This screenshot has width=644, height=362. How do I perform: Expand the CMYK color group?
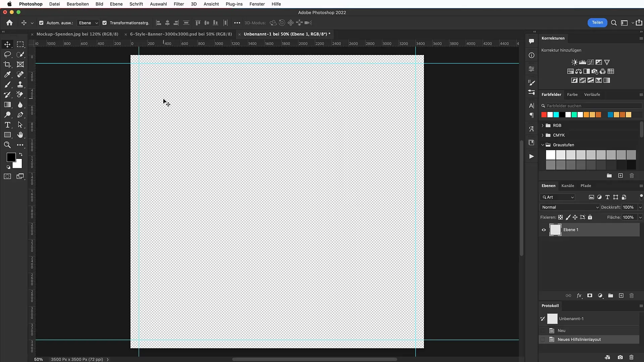[542, 135]
